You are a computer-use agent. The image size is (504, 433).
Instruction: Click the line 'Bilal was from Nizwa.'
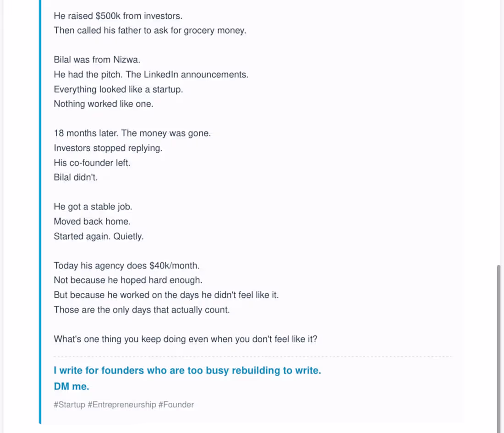(97, 60)
